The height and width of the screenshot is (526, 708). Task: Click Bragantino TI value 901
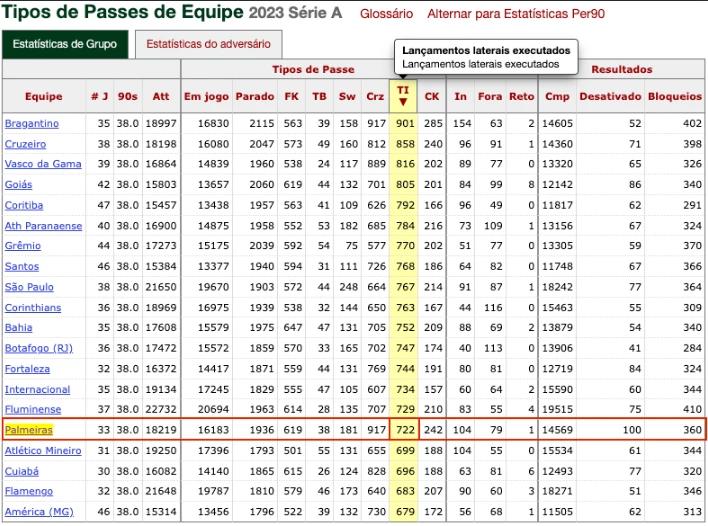(405, 123)
